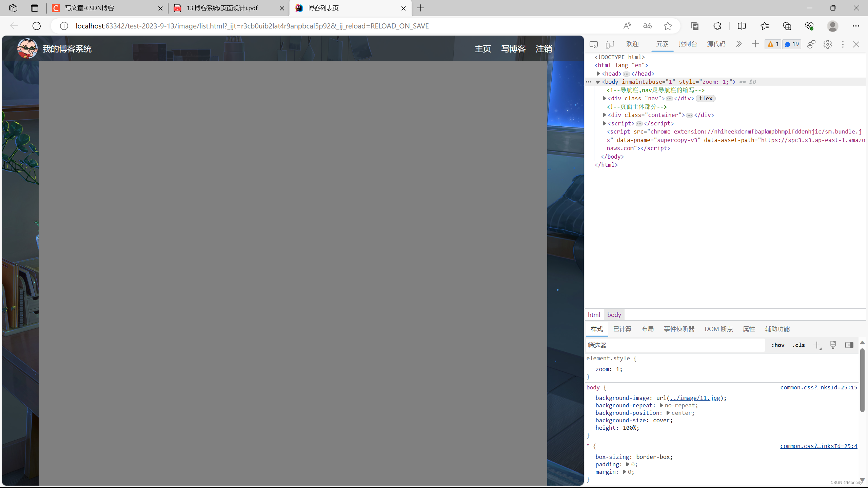Select the html breadcrumb
Viewport: 868px width, 488px height.
click(594, 315)
